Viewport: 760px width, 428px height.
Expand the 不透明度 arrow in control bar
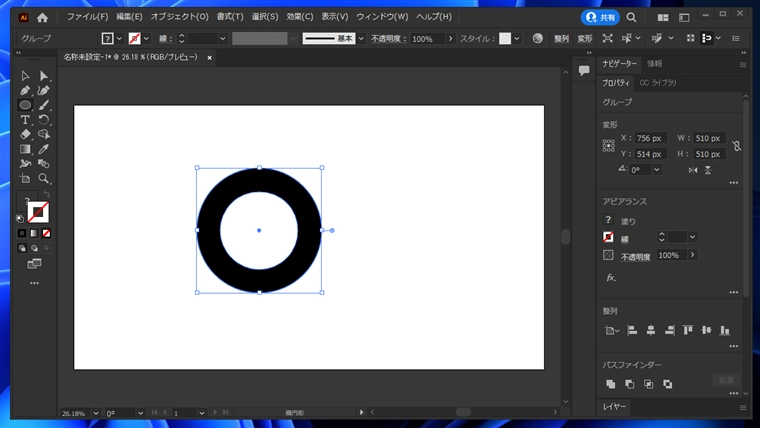pyautogui.click(x=451, y=38)
